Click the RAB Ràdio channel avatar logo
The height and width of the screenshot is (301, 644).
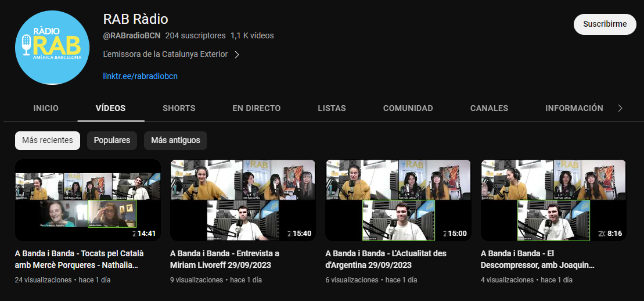pyautogui.click(x=52, y=48)
